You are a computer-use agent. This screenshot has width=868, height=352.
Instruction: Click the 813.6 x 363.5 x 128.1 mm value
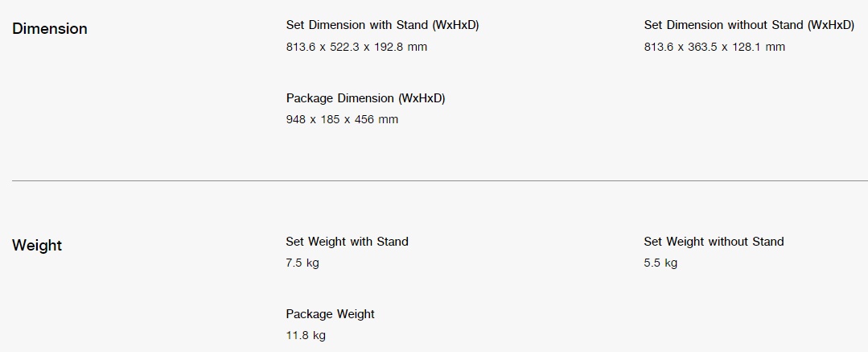click(714, 47)
